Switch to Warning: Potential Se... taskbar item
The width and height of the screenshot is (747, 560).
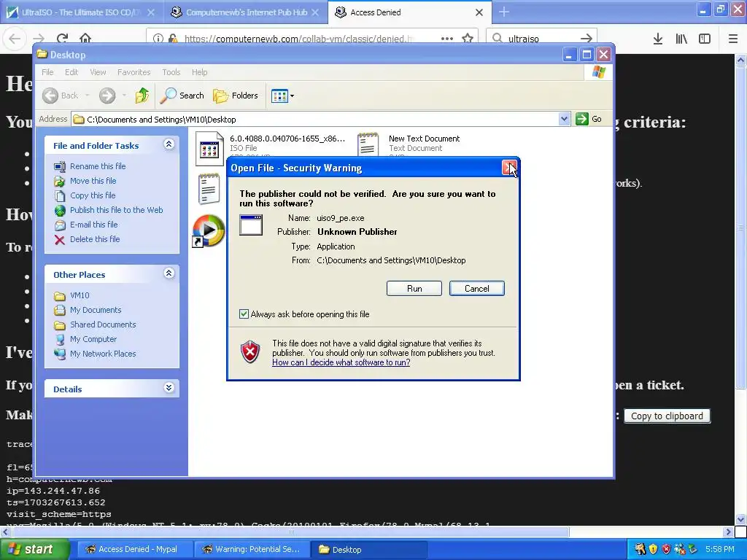click(252, 550)
